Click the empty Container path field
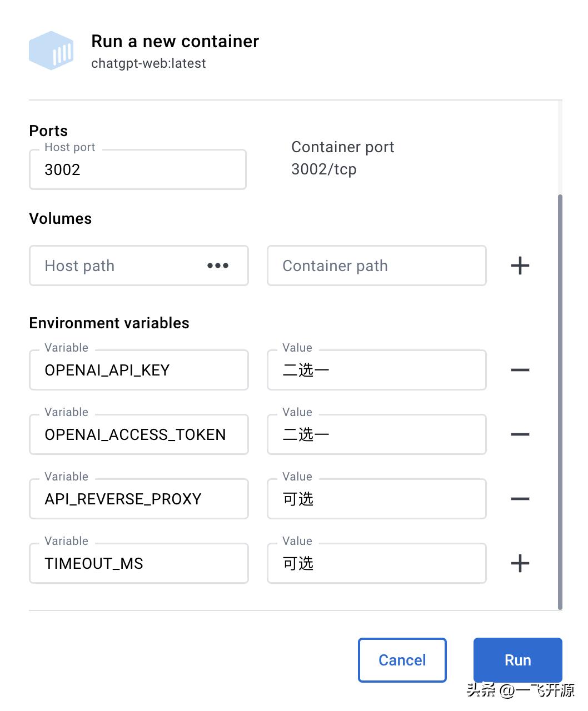The height and width of the screenshot is (711, 588). [376, 266]
